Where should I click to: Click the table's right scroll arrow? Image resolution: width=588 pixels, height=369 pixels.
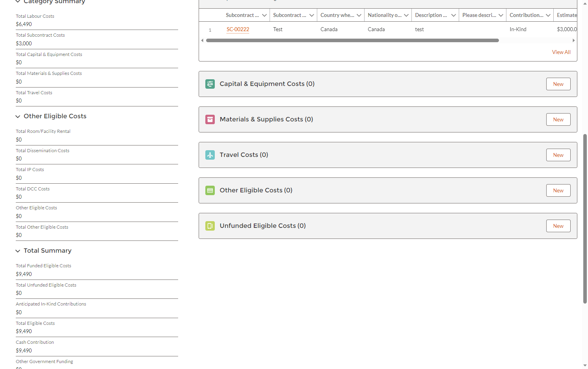[573, 40]
